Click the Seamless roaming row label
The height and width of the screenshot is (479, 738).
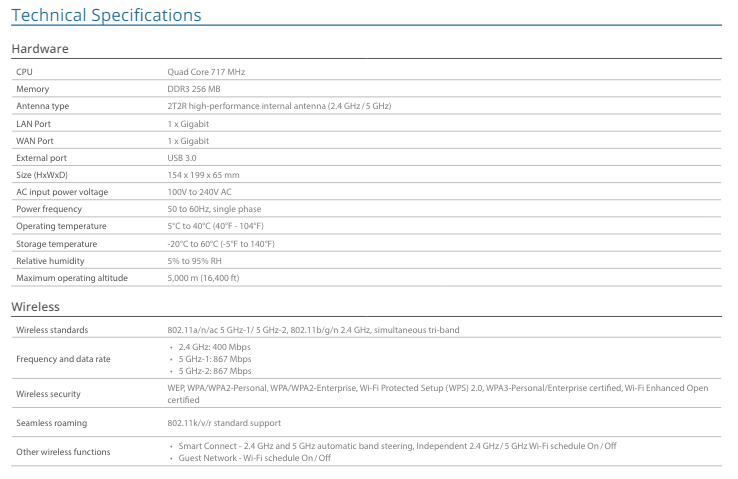click(x=51, y=423)
